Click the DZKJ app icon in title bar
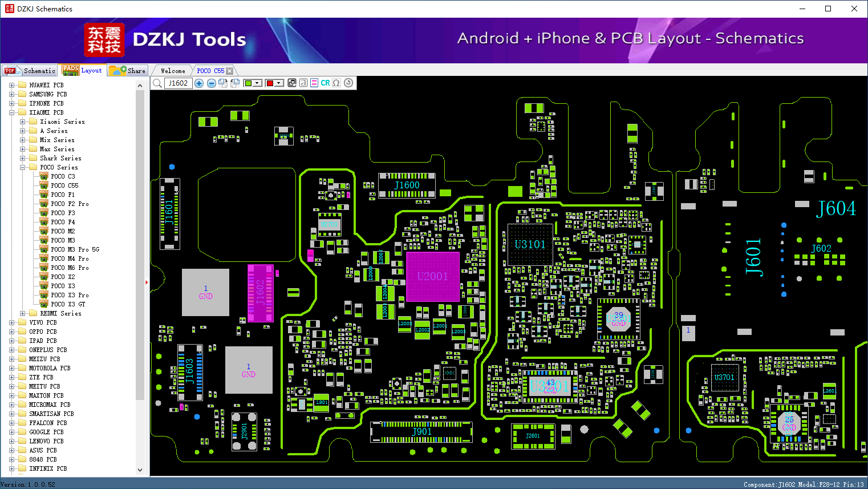This screenshot has width=868, height=489. click(x=9, y=9)
